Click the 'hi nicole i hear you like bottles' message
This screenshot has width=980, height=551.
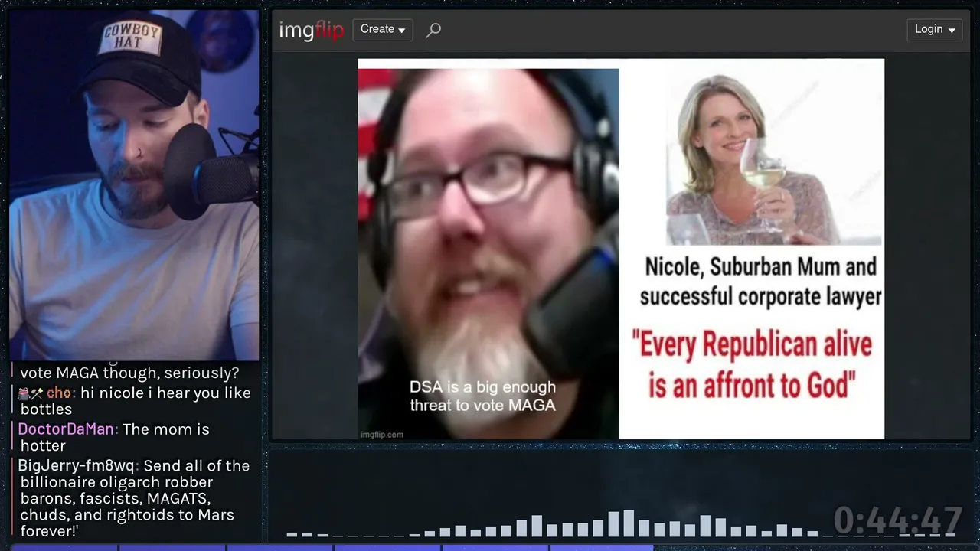point(135,401)
